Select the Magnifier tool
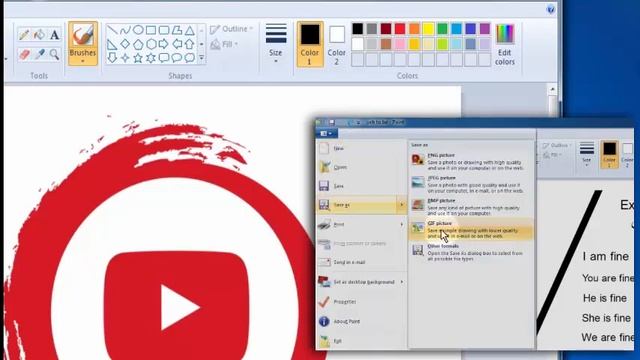This screenshot has width=640, height=360. tap(54, 54)
